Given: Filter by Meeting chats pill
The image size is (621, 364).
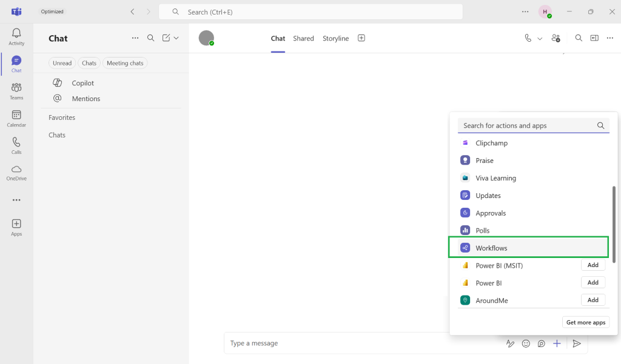Looking at the screenshot, I should [x=125, y=63].
